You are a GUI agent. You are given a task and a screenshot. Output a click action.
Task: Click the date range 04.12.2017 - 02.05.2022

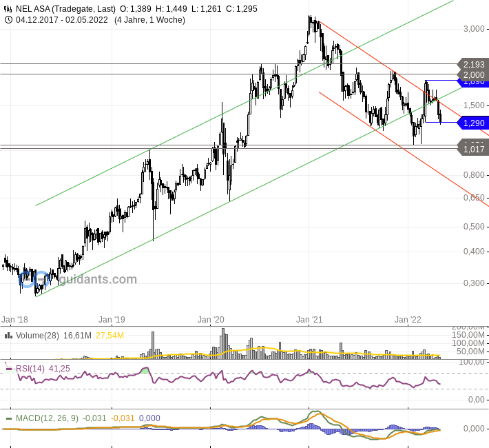(x=62, y=20)
